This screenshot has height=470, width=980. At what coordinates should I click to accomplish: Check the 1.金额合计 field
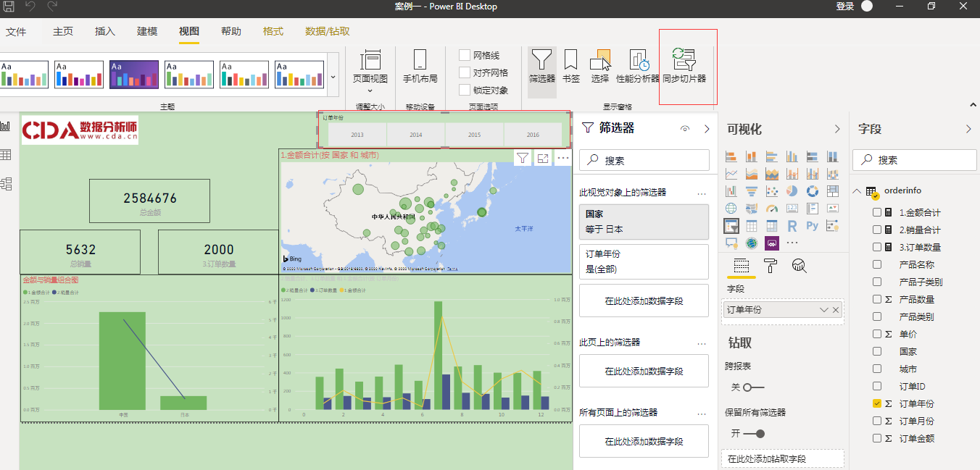877,212
